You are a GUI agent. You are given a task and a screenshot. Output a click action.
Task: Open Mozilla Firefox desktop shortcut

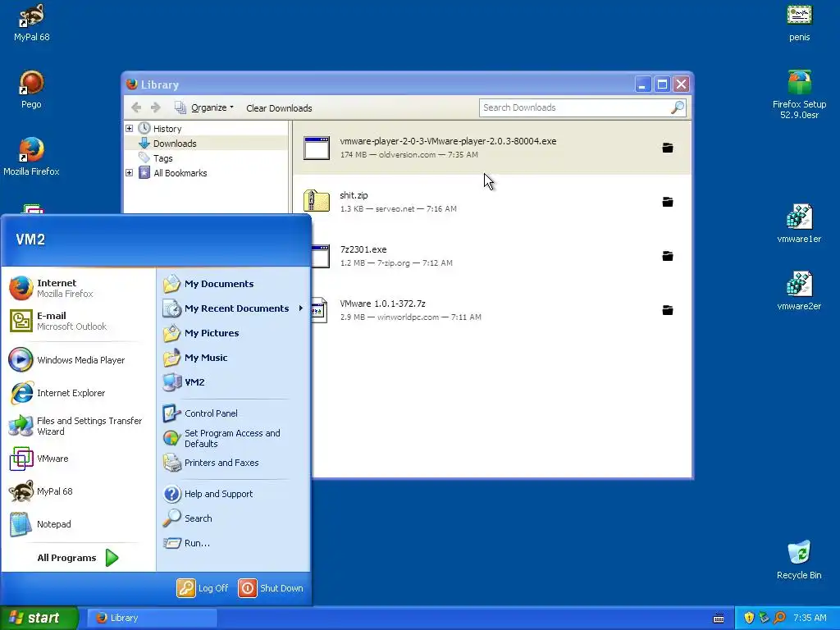click(32, 157)
